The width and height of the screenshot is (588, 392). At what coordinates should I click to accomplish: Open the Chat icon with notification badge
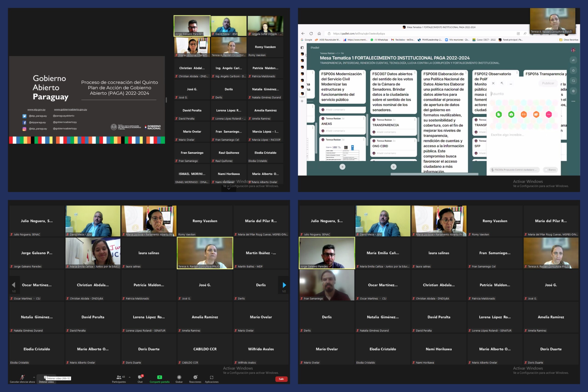click(140, 377)
